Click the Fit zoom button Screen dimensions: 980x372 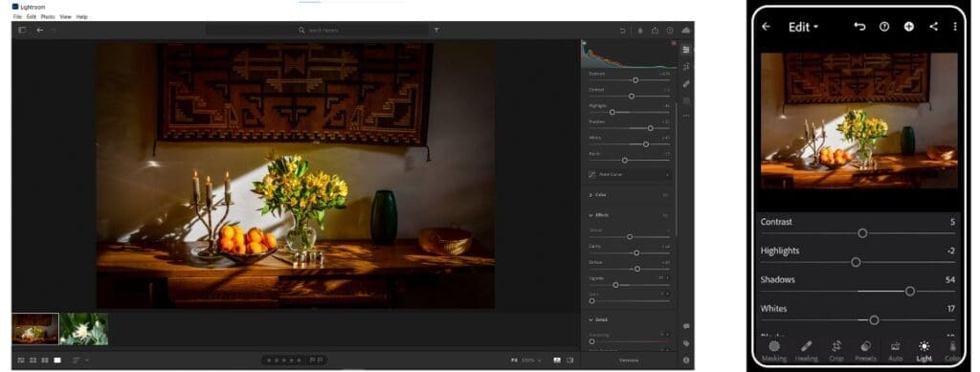[514, 361]
